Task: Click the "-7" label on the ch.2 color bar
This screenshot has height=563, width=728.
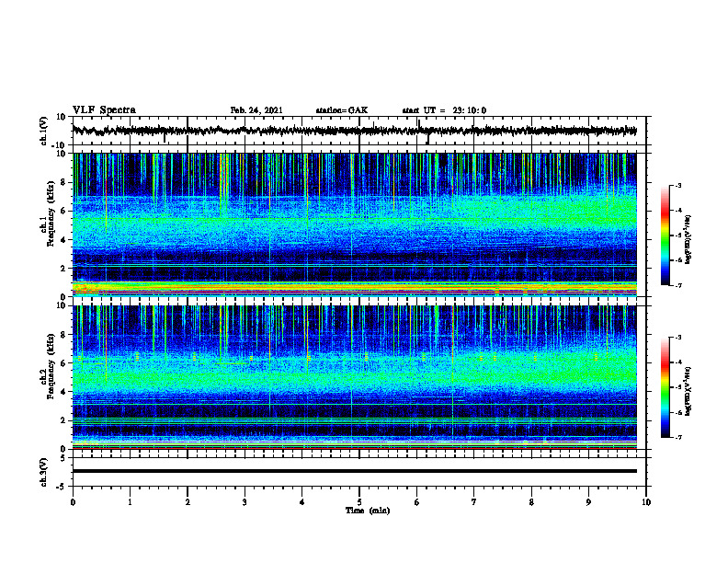Action: 677,437
